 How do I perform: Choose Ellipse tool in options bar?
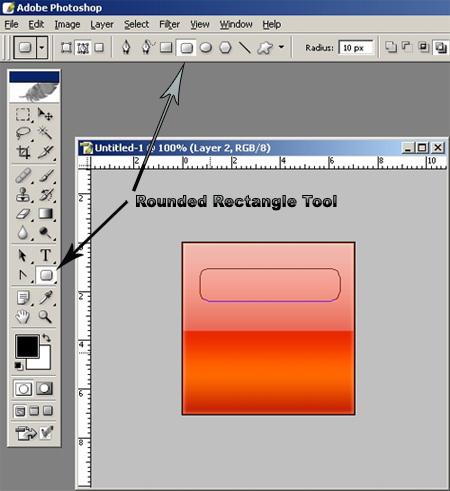click(x=206, y=48)
